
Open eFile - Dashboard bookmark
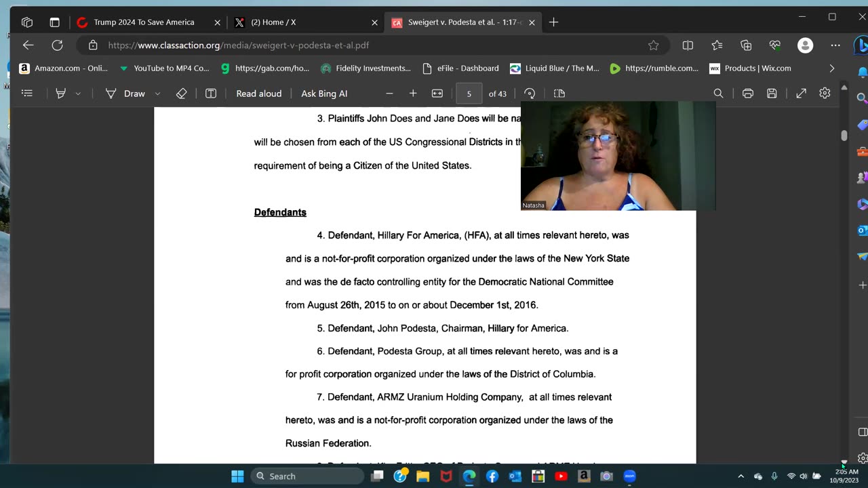pos(460,68)
